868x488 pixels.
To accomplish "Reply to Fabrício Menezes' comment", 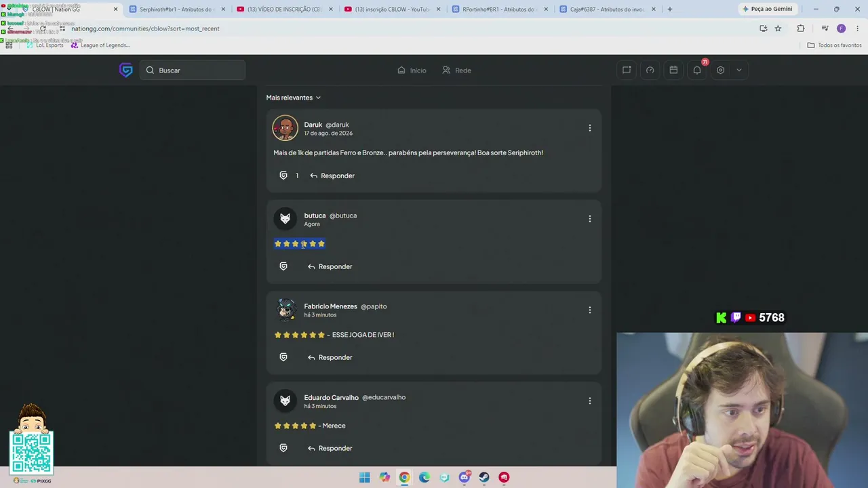I will click(x=330, y=357).
